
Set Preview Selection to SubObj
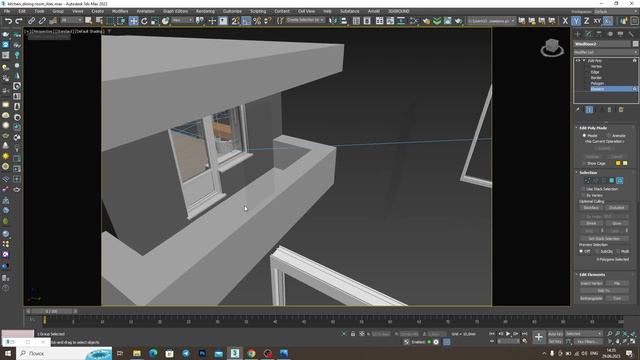598,251
